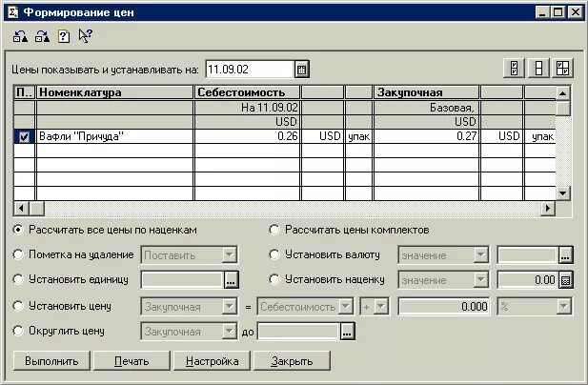Image resolution: width=588 pixels, height=385 pixels.
Task: Open the percent unit dropdown
Action: [x=564, y=307]
